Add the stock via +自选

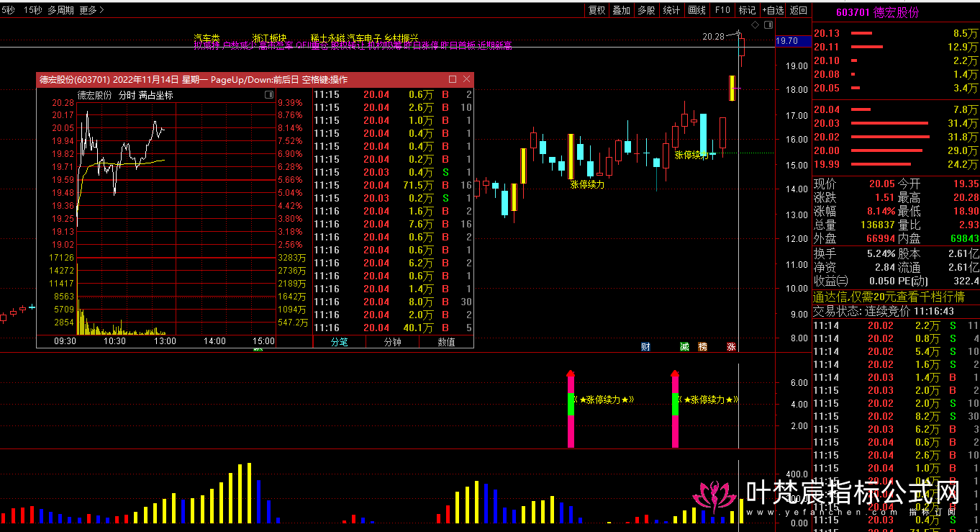tap(773, 10)
